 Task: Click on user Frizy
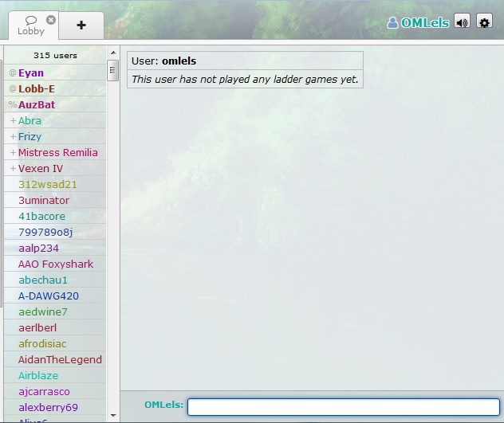coord(55,136)
